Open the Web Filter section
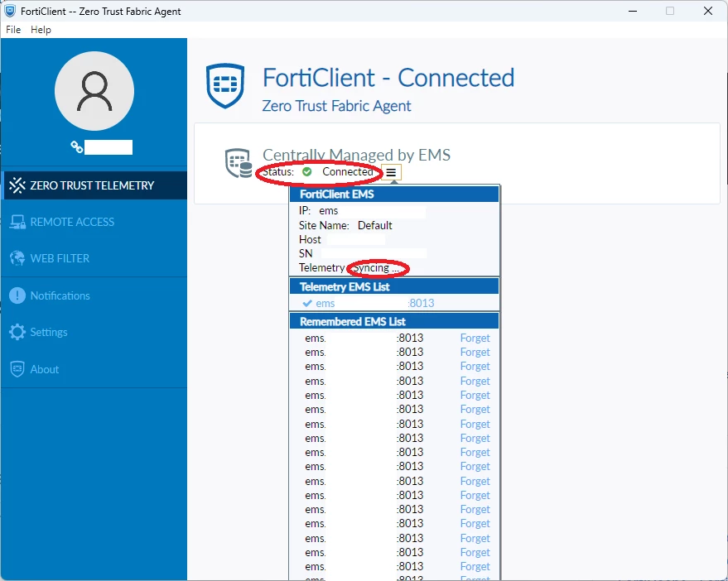728x581 pixels. click(94, 258)
